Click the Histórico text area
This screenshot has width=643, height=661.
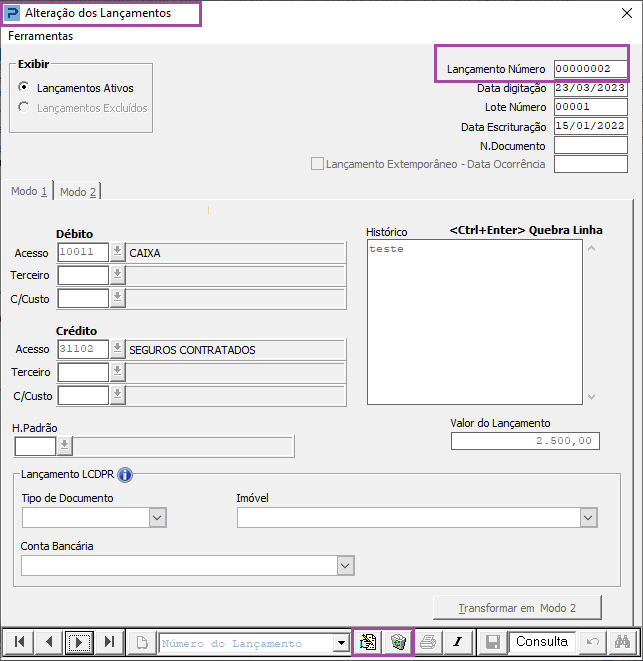475,322
